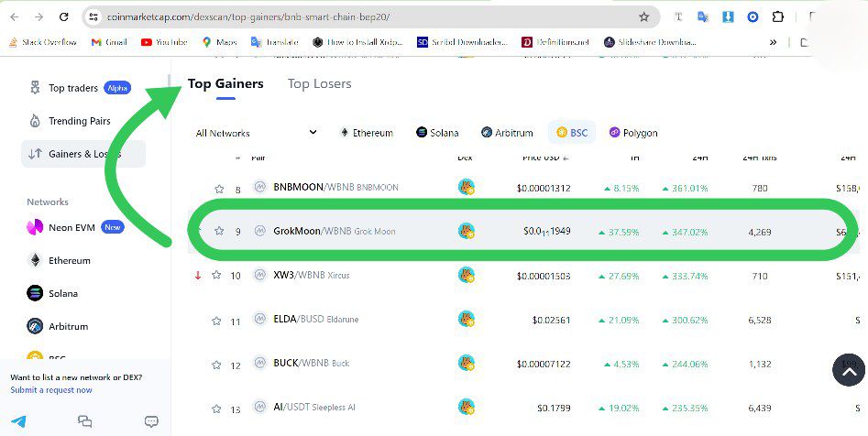Show more bookmarks with the double chevron

coord(773,42)
